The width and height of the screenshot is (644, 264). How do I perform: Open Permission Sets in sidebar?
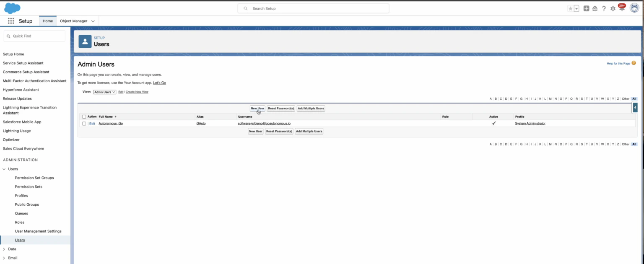click(29, 186)
